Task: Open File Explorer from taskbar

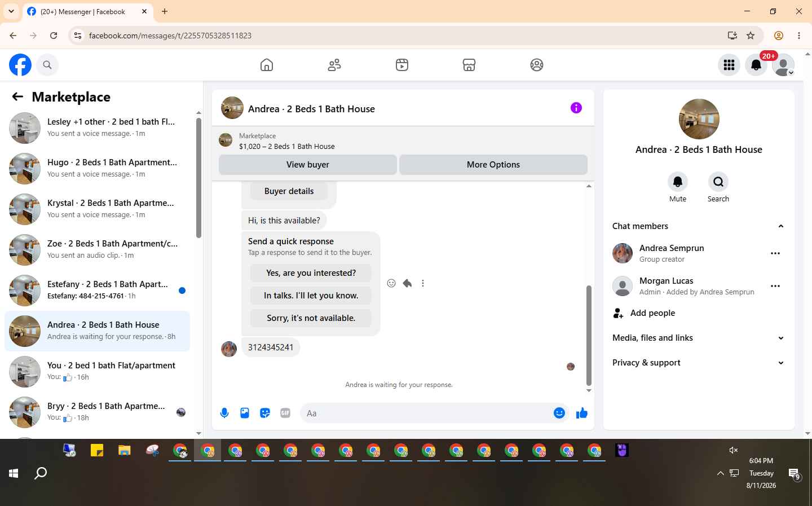Action: pyautogui.click(x=125, y=450)
